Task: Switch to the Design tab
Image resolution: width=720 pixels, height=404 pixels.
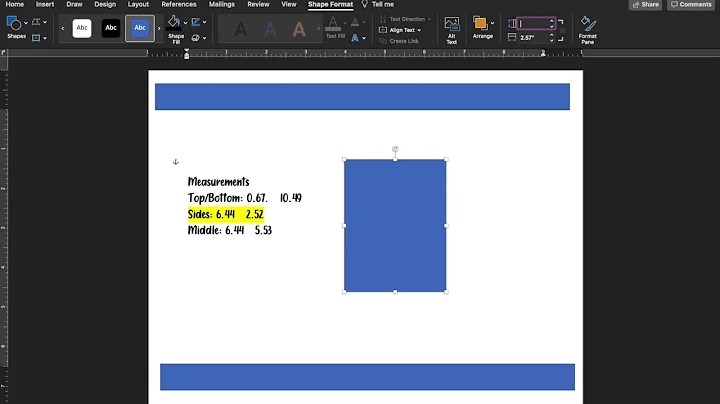Action: pos(105,4)
